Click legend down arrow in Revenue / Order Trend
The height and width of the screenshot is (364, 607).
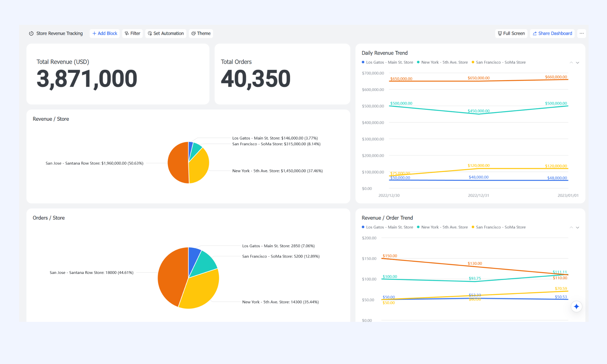coord(578,227)
